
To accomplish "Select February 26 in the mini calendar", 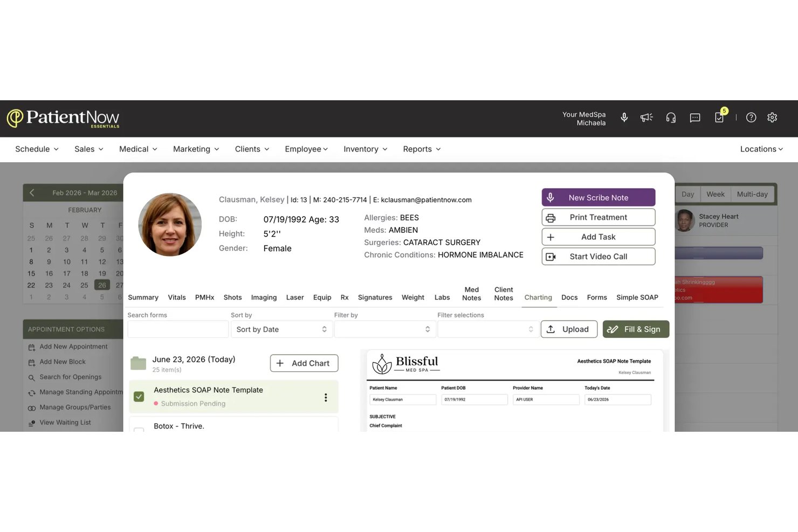I will pos(102,285).
